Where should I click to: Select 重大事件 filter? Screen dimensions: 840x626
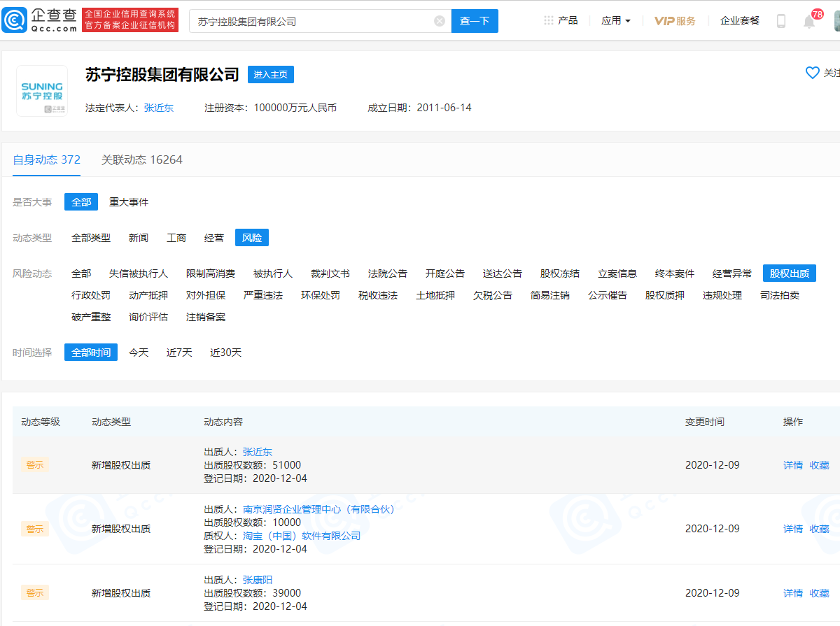[129, 202]
